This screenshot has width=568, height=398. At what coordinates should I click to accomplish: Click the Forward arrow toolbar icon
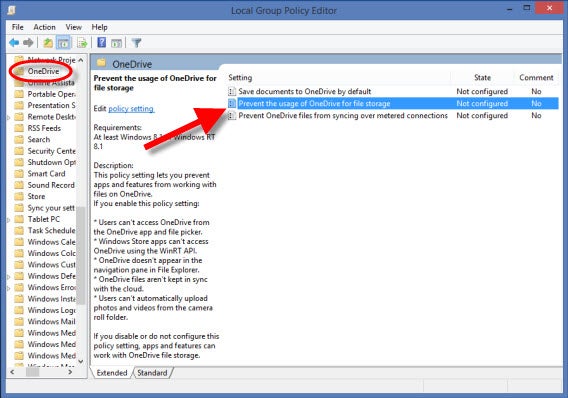tap(28, 43)
